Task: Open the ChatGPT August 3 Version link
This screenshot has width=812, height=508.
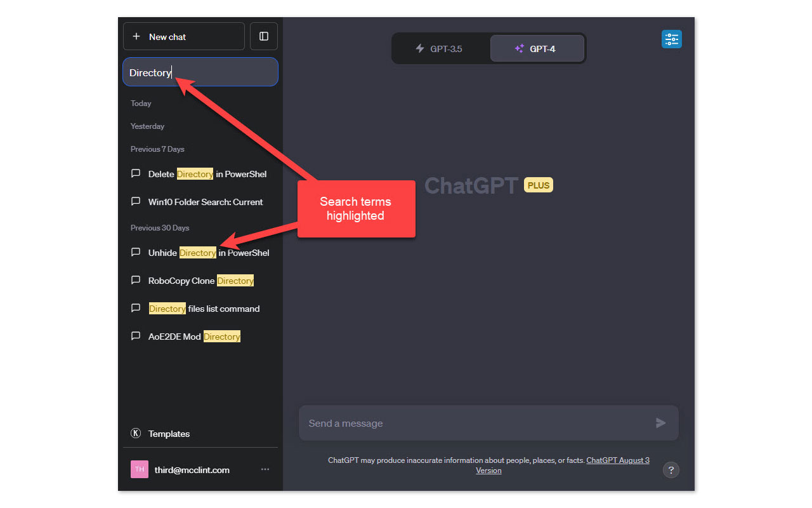Action: click(x=563, y=465)
